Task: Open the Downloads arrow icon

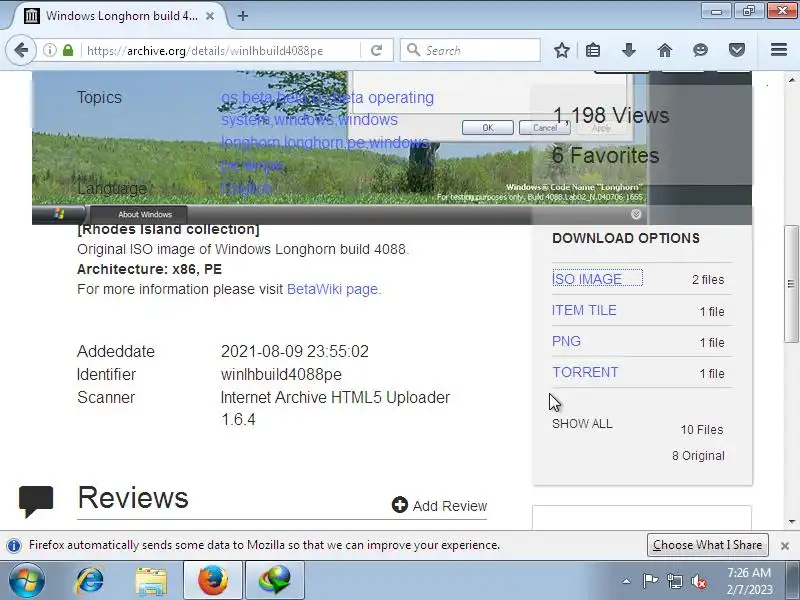Action: pyautogui.click(x=629, y=50)
